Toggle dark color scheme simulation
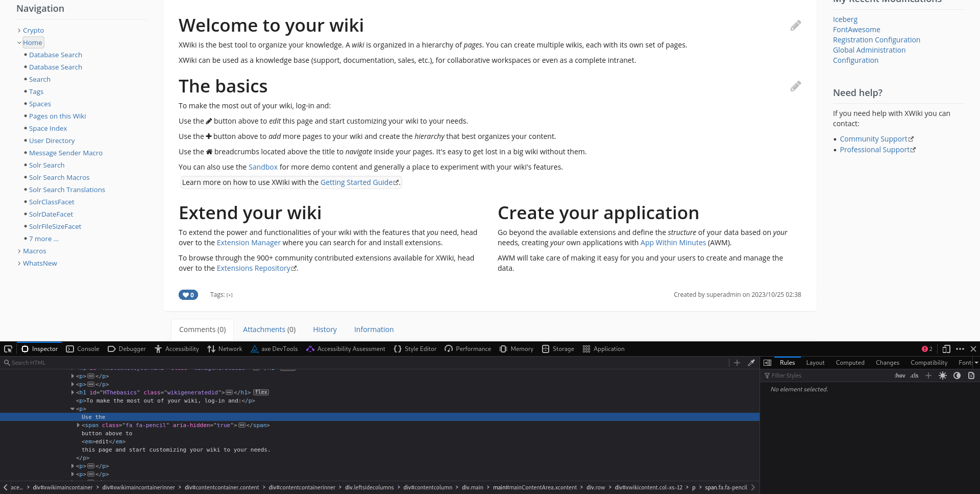This screenshot has height=494, width=980. pos(957,375)
